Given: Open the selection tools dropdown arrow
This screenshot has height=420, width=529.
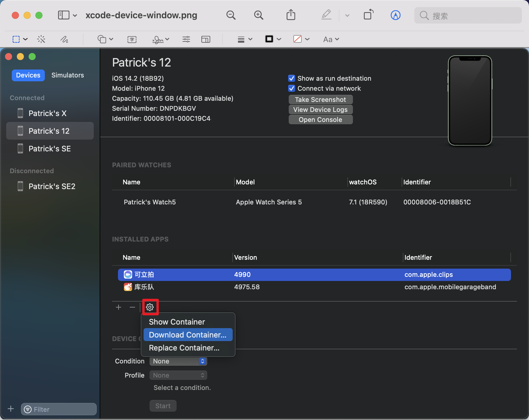Looking at the screenshot, I should click(x=25, y=39).
